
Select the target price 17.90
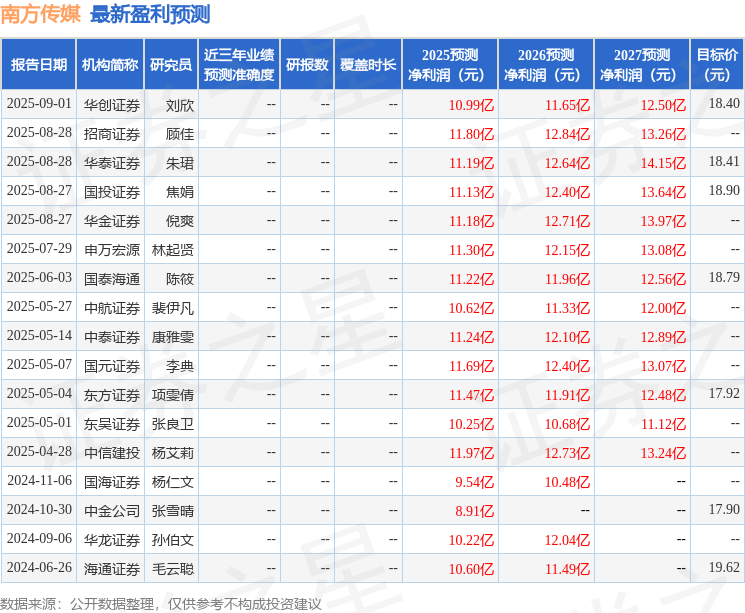[x=724, y=509]
